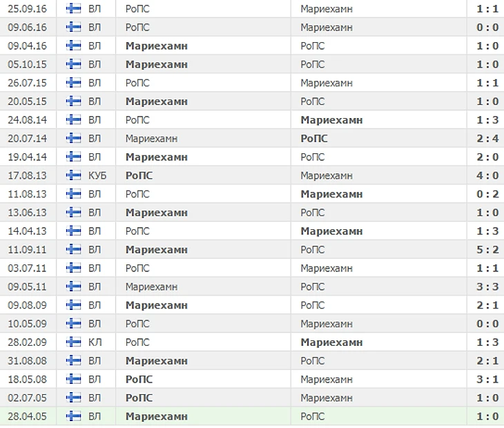Click Finland flag icon in 11.09.11 row
The width and height of the screenshot is (504, 428).
click(x=73, y=250)
